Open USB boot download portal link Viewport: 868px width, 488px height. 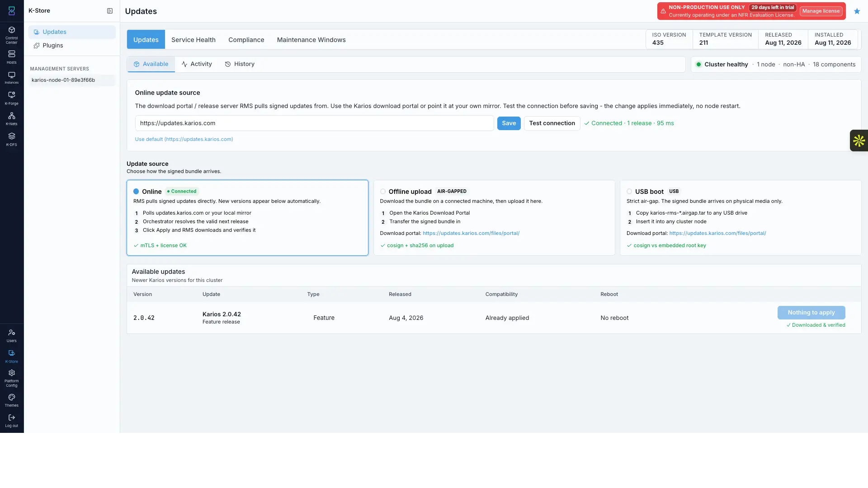click(x=717, y=233)
